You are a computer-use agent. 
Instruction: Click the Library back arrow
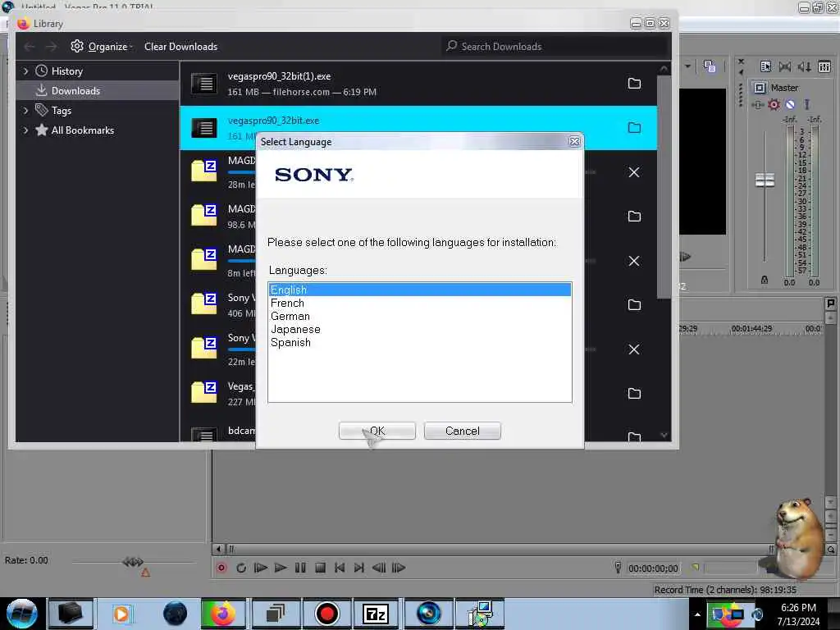30,47
